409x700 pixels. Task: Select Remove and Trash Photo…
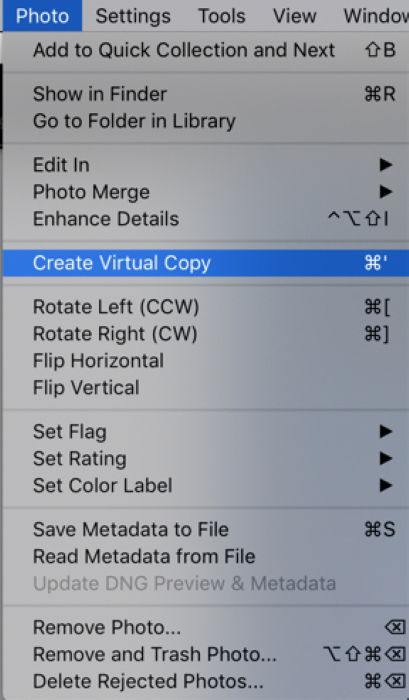click(x=206, y=654)
